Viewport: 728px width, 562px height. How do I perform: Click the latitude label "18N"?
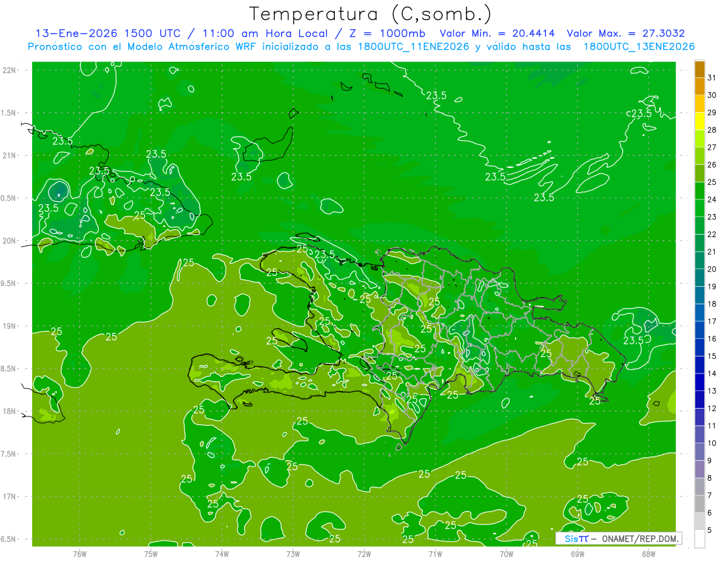10,412
